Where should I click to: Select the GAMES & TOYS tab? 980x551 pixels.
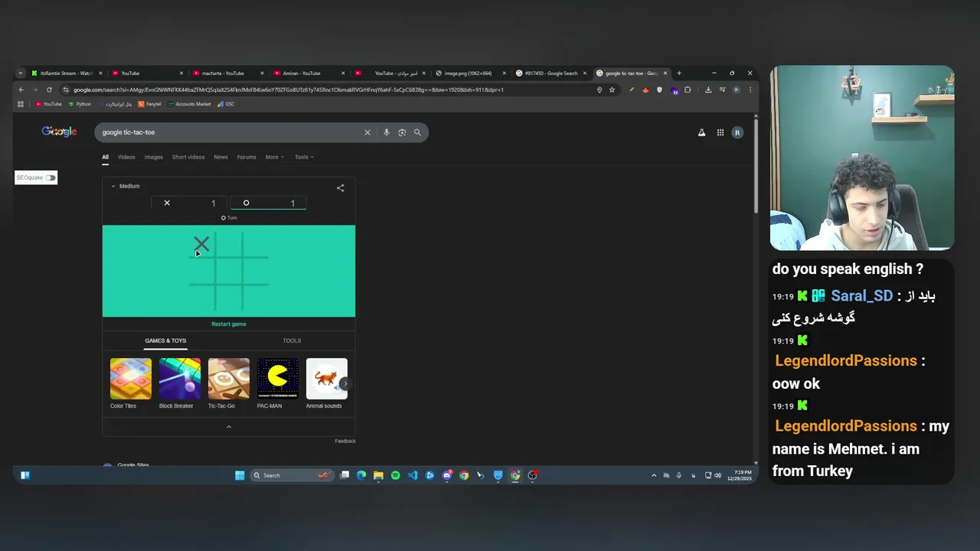(x=165, y=341)
